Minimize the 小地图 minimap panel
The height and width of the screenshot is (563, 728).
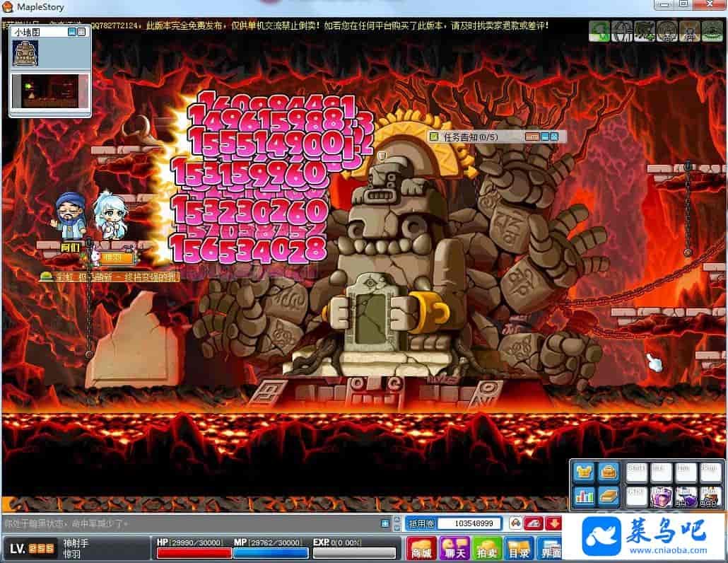coord(72,32)
